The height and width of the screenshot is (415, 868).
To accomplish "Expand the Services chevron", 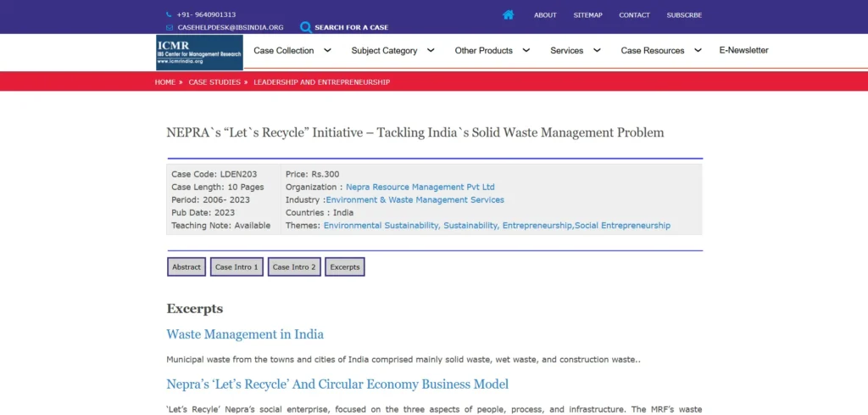I will [x=598, y=50].
